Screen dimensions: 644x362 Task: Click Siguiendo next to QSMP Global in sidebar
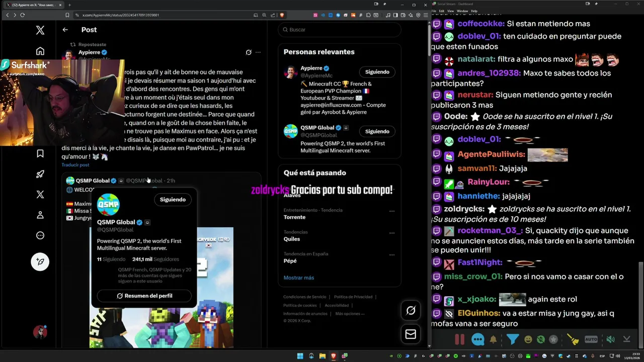click(377, 131)
